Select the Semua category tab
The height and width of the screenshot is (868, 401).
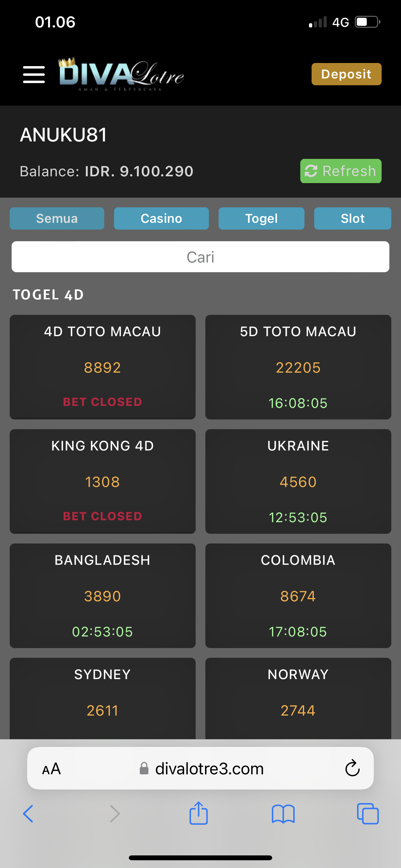57,218
